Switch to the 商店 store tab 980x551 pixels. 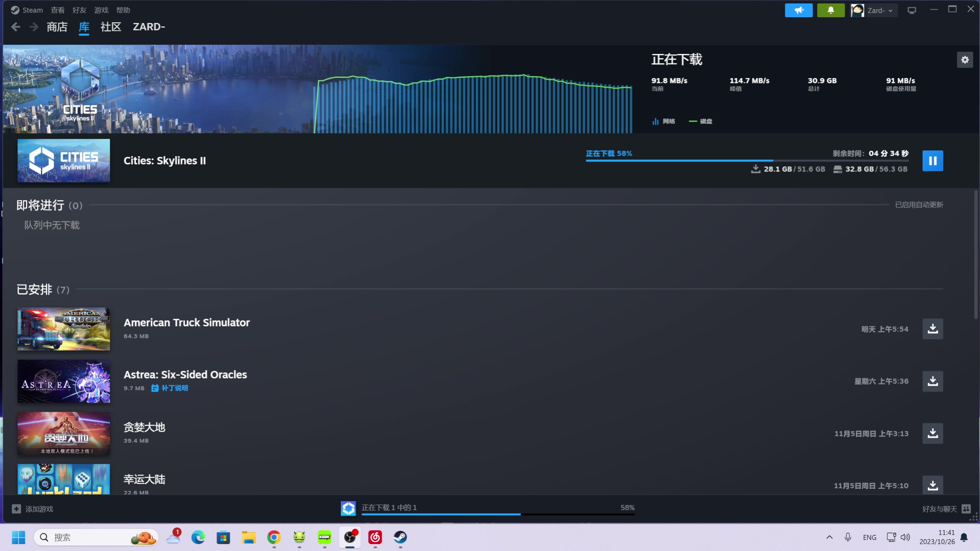(57, 27)
